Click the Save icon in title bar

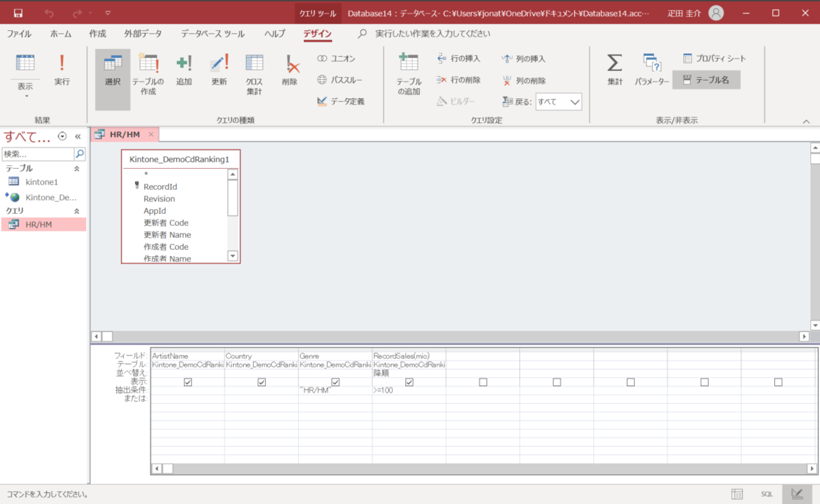click(x=18, y=13)
